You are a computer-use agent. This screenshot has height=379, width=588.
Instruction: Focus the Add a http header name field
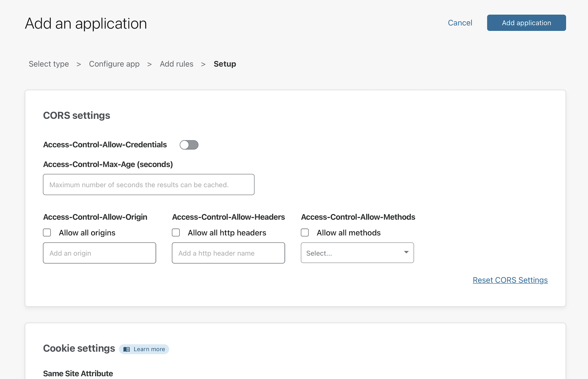click(x=229, y=253)
